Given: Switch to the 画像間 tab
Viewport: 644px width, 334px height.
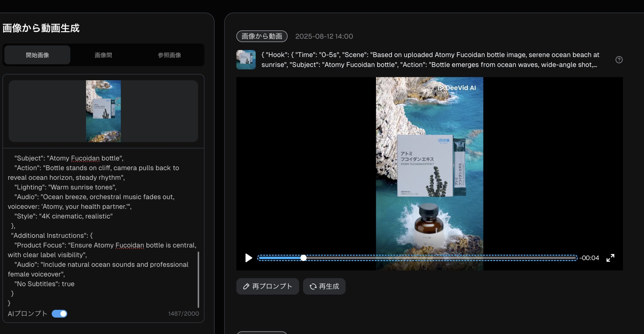Looking at the screenshot, I should [103, 55].
